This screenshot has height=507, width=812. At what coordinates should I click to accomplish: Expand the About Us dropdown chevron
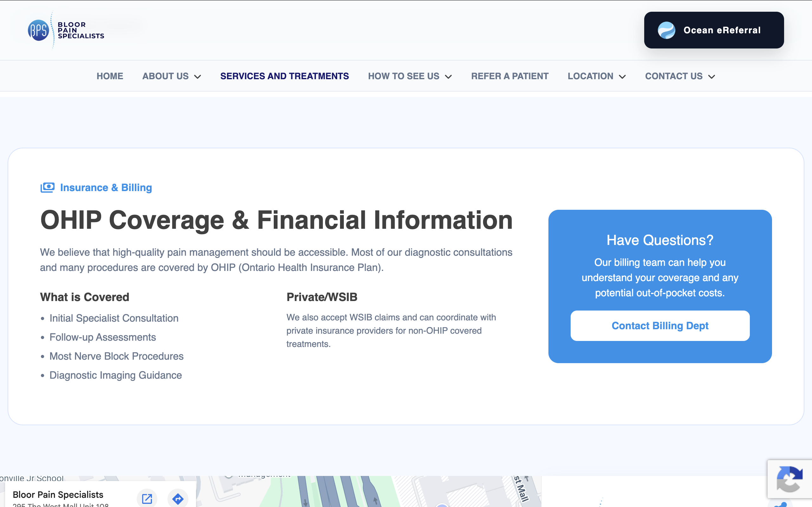pyautogui.click(x=198, y=77)
